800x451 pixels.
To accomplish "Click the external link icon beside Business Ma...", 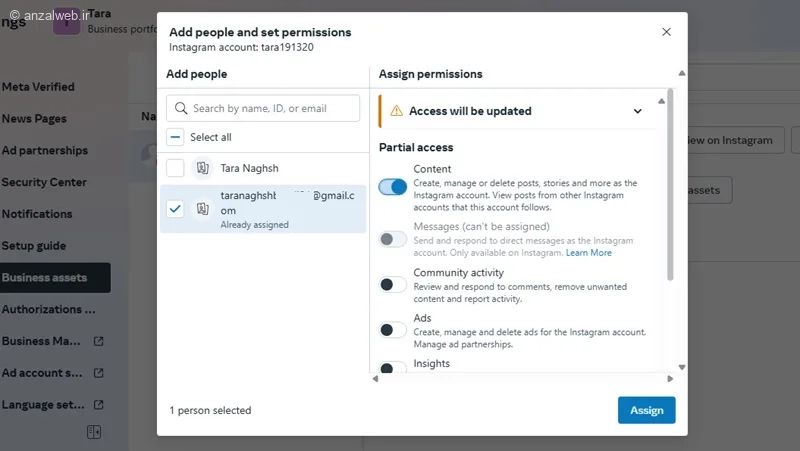I will (98, 341).
